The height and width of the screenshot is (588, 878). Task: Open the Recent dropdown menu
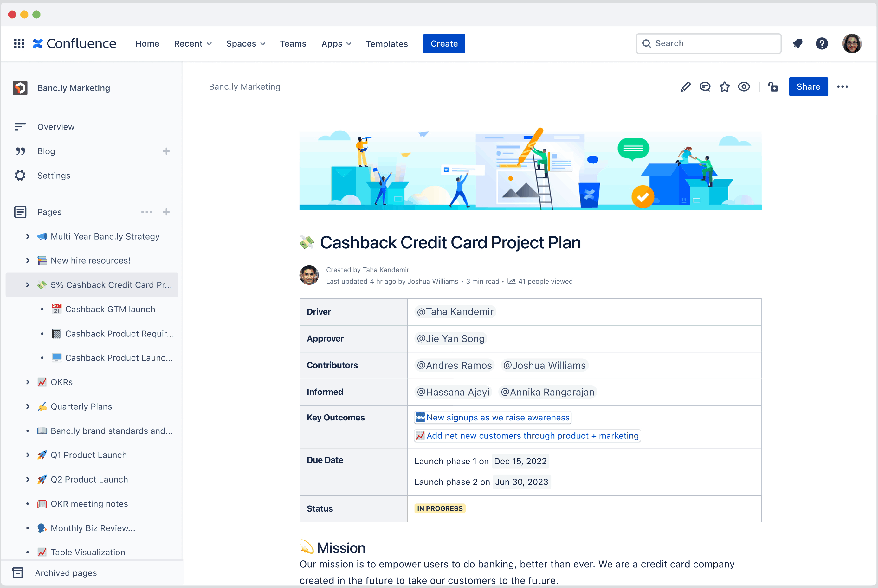click(192, 43)
